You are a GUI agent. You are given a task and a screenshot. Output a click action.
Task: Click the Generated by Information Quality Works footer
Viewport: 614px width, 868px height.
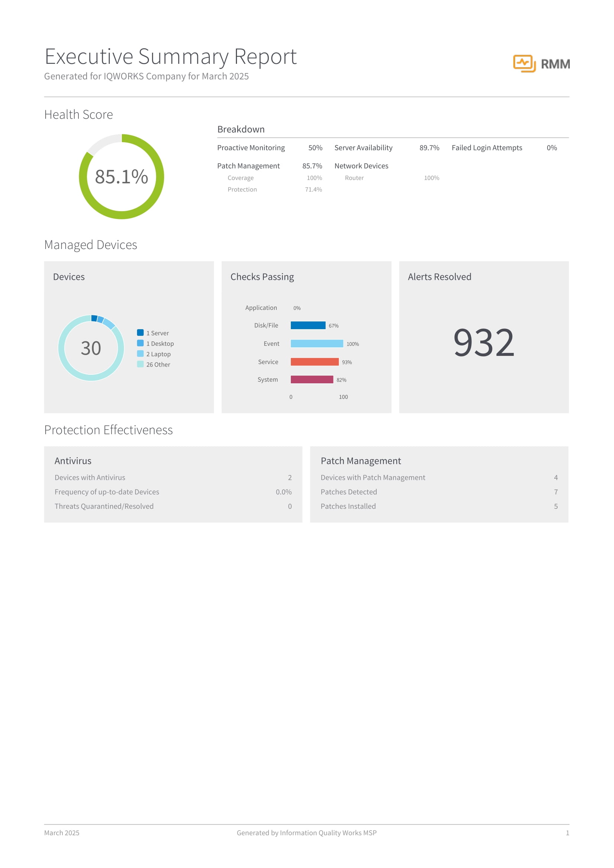[x=306, y=833]
